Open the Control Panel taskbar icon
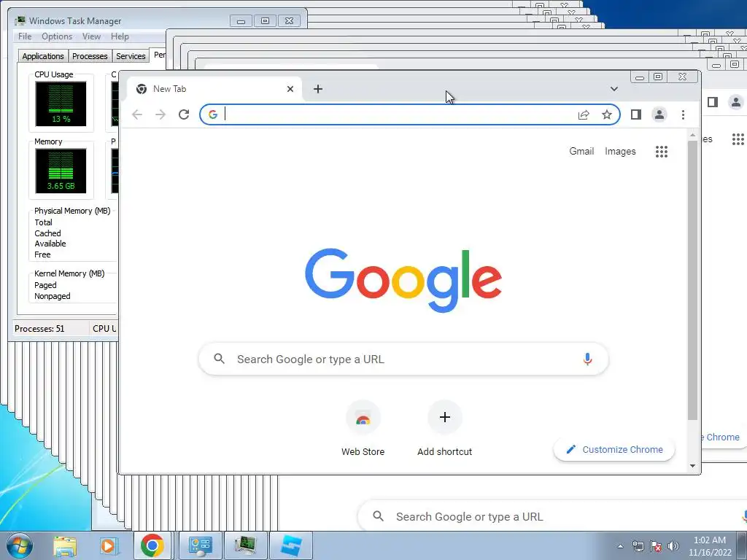The image size is (747, 560). click(200, 545)
